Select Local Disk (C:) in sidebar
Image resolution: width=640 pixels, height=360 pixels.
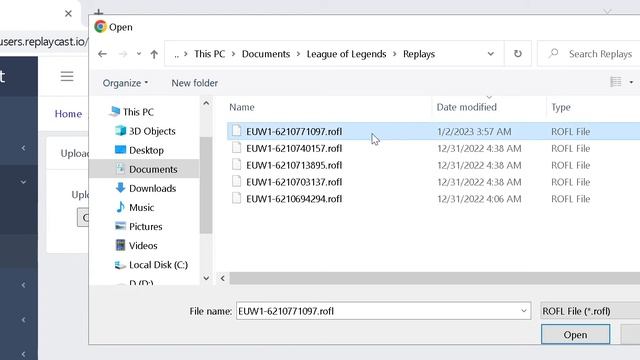click(158, 265)
